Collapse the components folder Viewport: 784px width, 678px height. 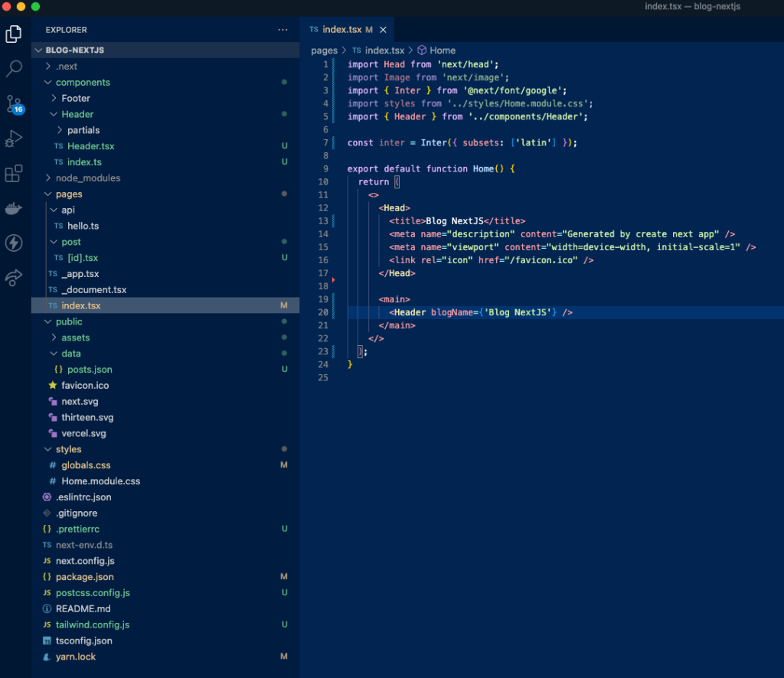[x=82, y=83]
